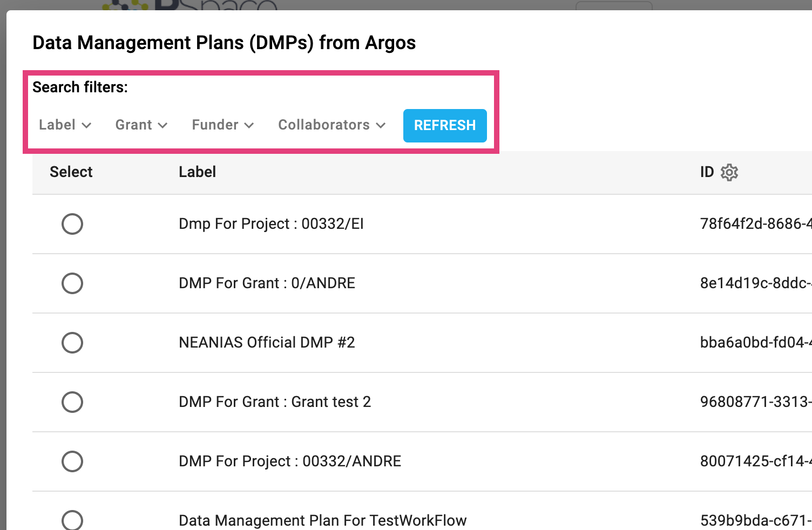This screenshot has height=530, width=812.
Task: Choose NEANIAS Official DMP #2 radio button
Action: (x=72, y=343)
